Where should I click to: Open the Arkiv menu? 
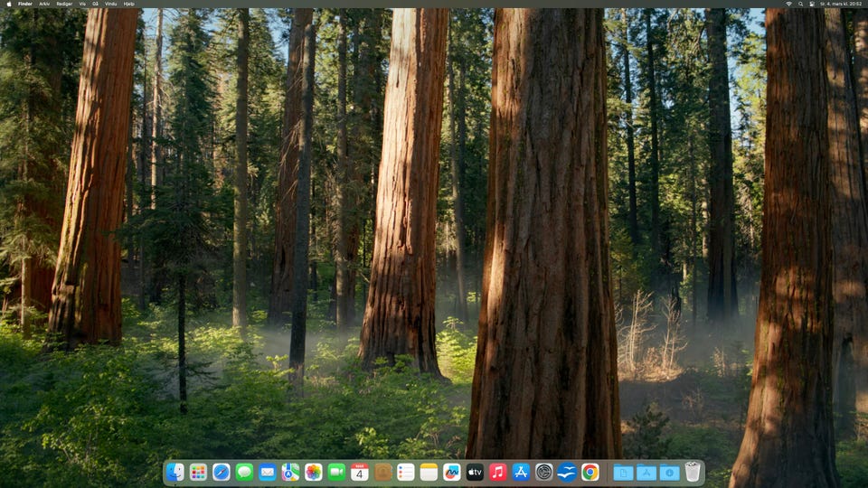[44, 4]
